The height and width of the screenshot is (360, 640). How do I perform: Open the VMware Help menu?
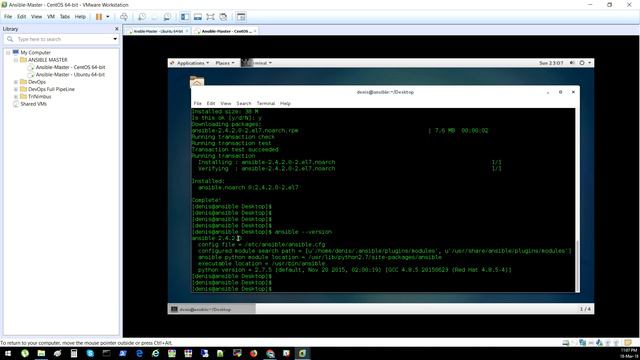[80, 17]
